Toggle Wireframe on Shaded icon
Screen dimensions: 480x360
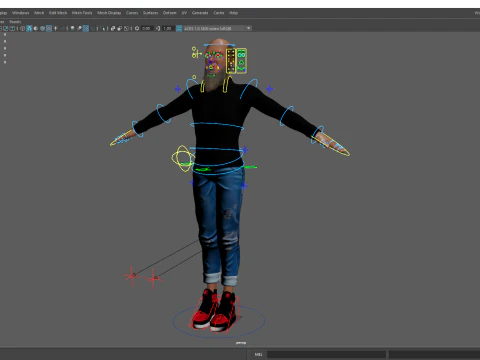click(x=42, y=28)
